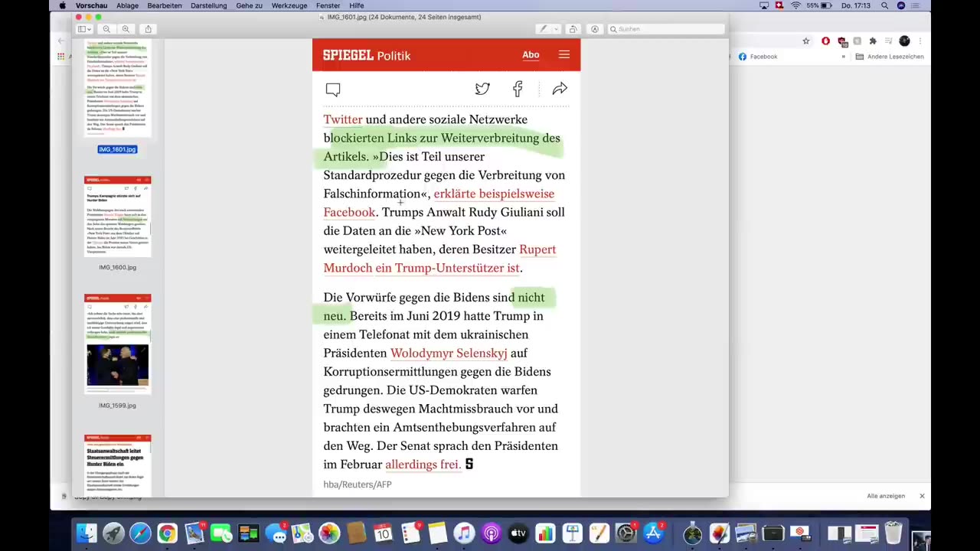The image size is (980, 551).
Task: Open Numbers from the Dock
Action: tap(545, 533)
